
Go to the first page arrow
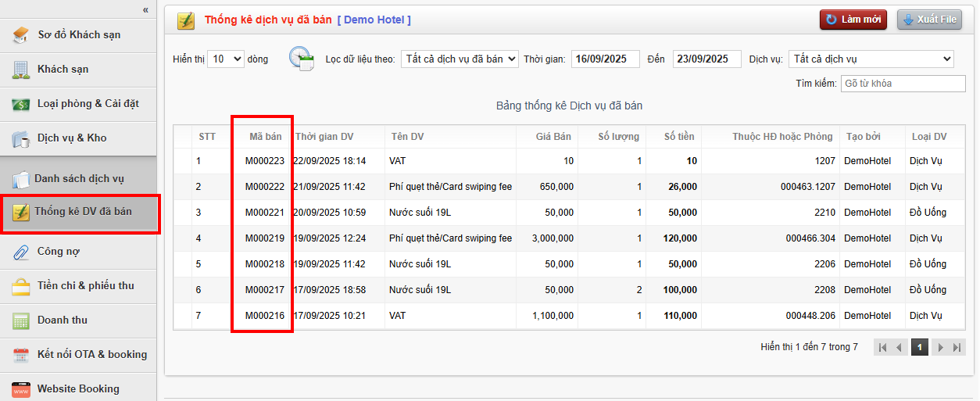[x=882, y=348]
